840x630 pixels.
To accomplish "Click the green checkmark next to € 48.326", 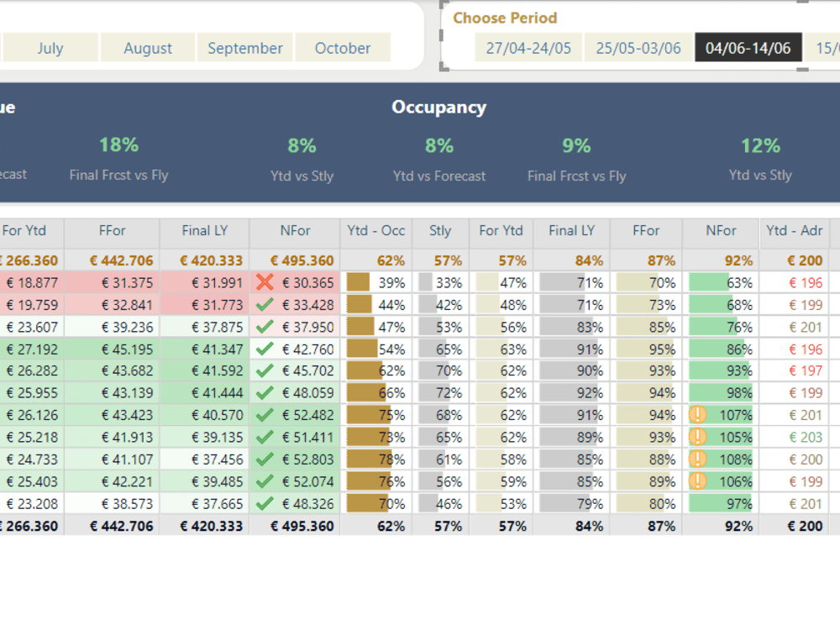I will point(265,504).
